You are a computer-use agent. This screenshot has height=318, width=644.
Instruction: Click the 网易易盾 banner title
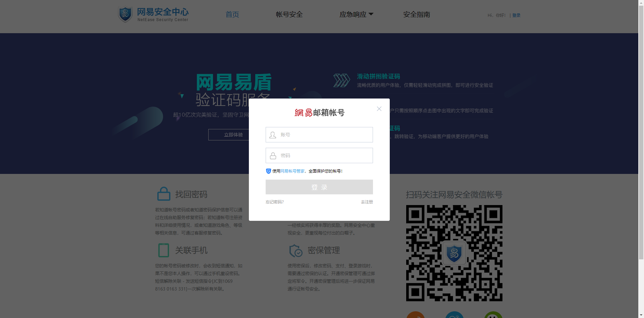[233, 82]
